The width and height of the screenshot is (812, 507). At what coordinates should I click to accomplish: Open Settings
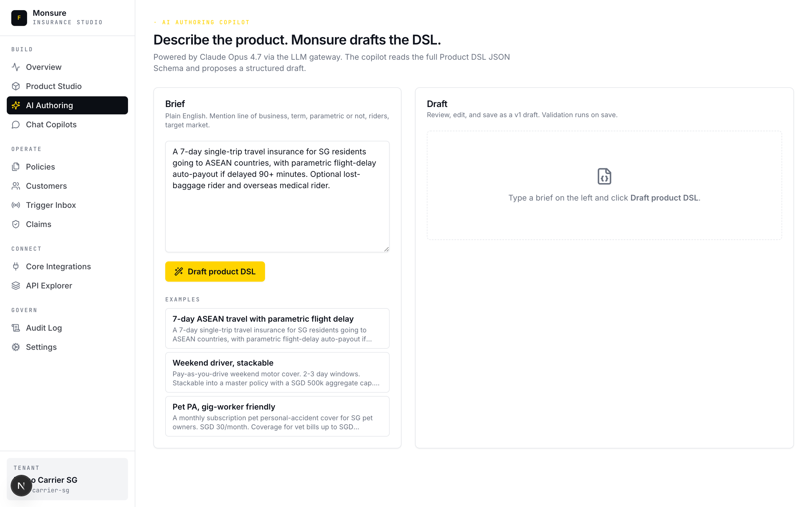click(x=41, y=347)
